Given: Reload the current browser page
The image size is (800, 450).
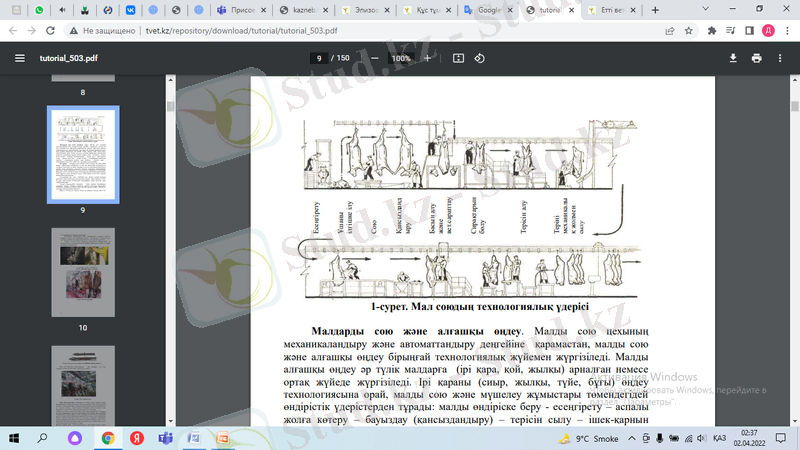Looking at the screenshot, I should [50, 31].
